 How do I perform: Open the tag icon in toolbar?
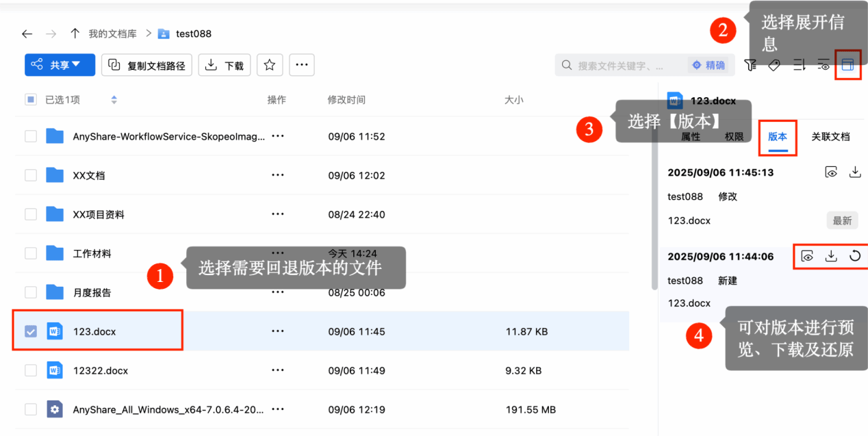(x=774, y=65)
